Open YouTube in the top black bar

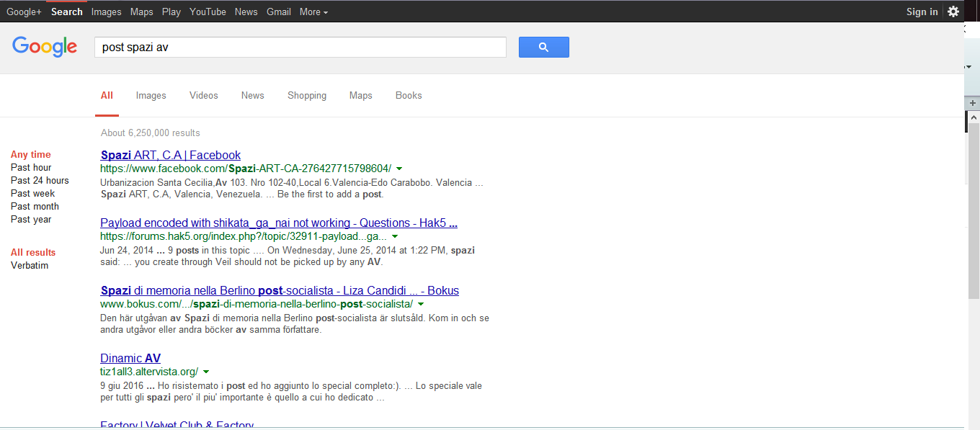[x=208, y=12]
